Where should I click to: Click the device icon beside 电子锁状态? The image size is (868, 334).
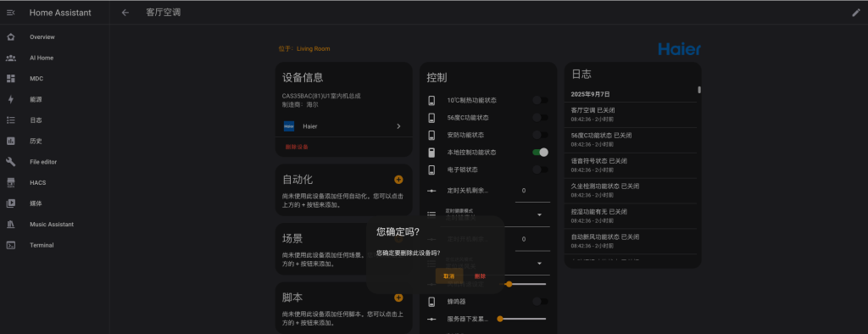pos(431,170)
